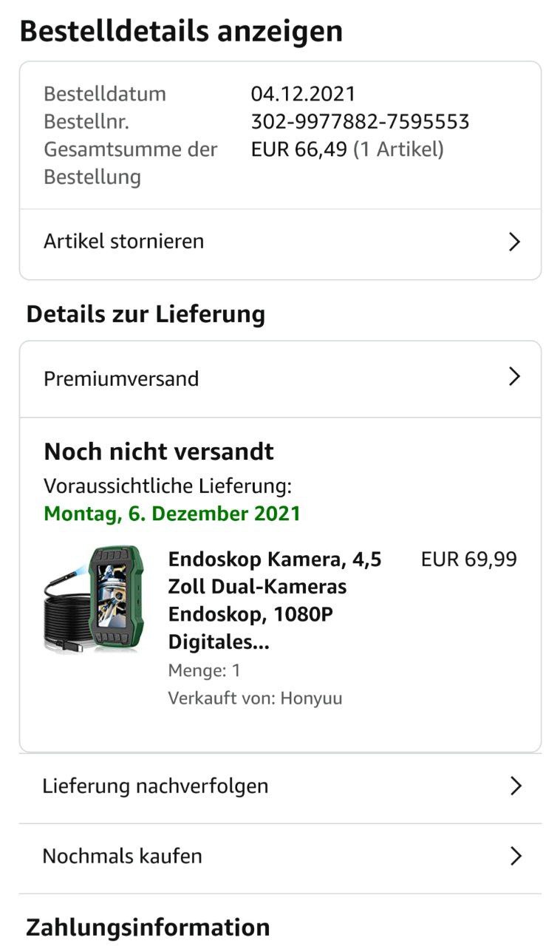Tap the order date 04.12.2021
560x946 pixels.
(x=303, y=94)
